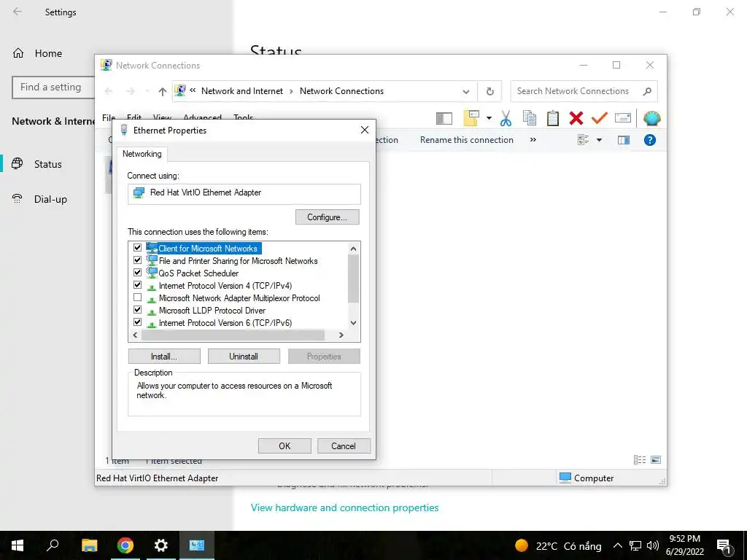Viewport: 747px width, 560px height.
Task: Click the orange checkmark icon in toolbar
Action: (600, 117)
